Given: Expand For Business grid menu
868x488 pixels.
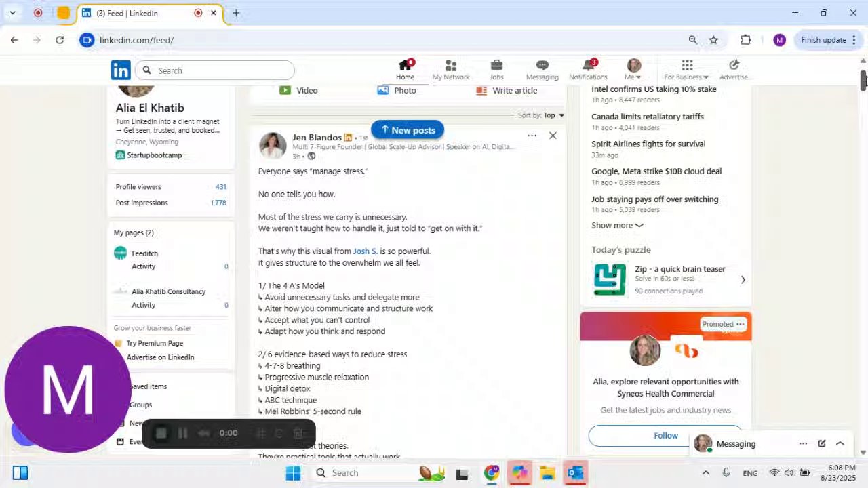Looking at the screenshot, I should [x=686, y=70].
